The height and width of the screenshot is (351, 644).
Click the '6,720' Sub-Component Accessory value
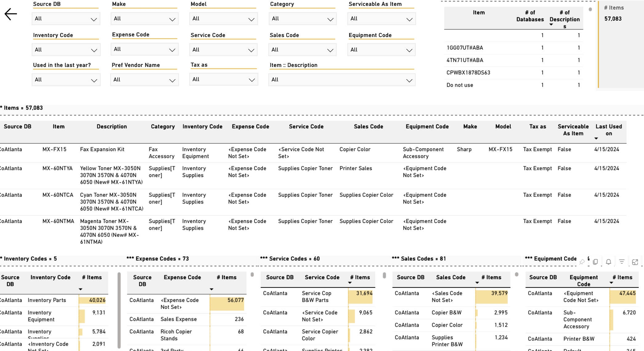pos(629,312)
